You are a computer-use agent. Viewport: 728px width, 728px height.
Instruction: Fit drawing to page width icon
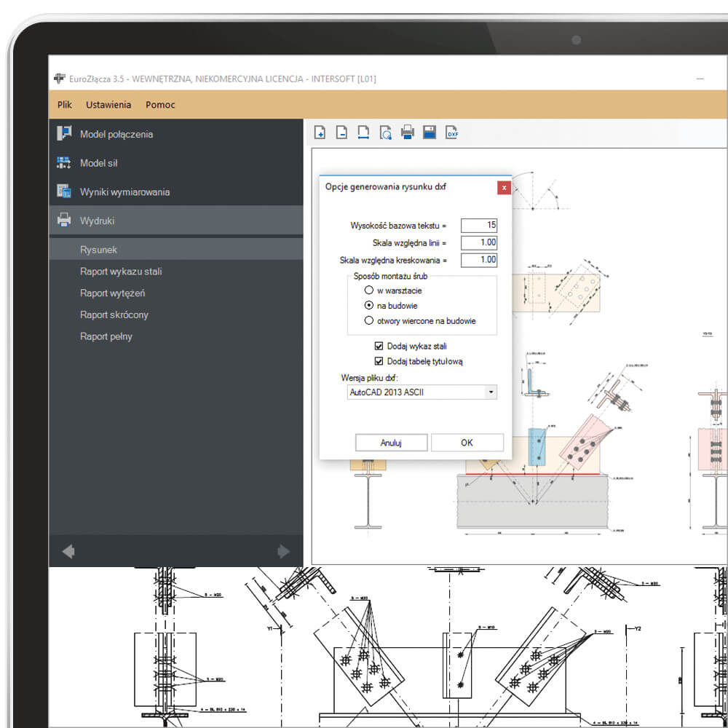click(363, 132)
